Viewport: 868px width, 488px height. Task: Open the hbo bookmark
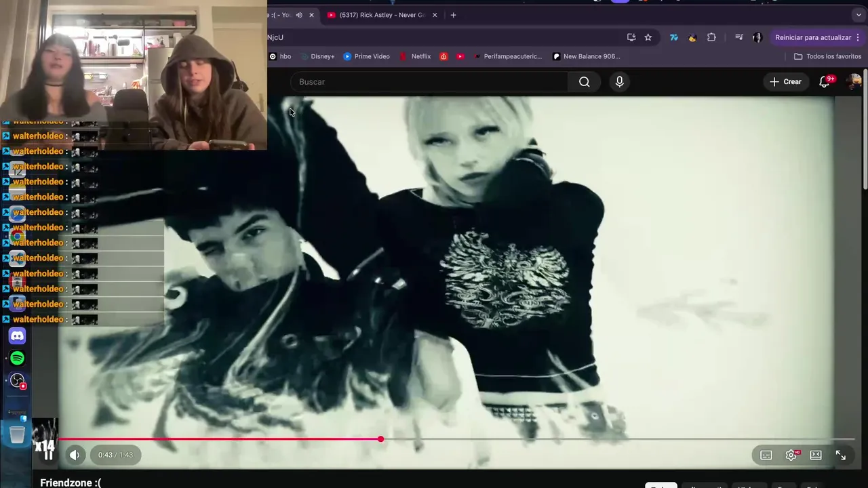(280, 56)
